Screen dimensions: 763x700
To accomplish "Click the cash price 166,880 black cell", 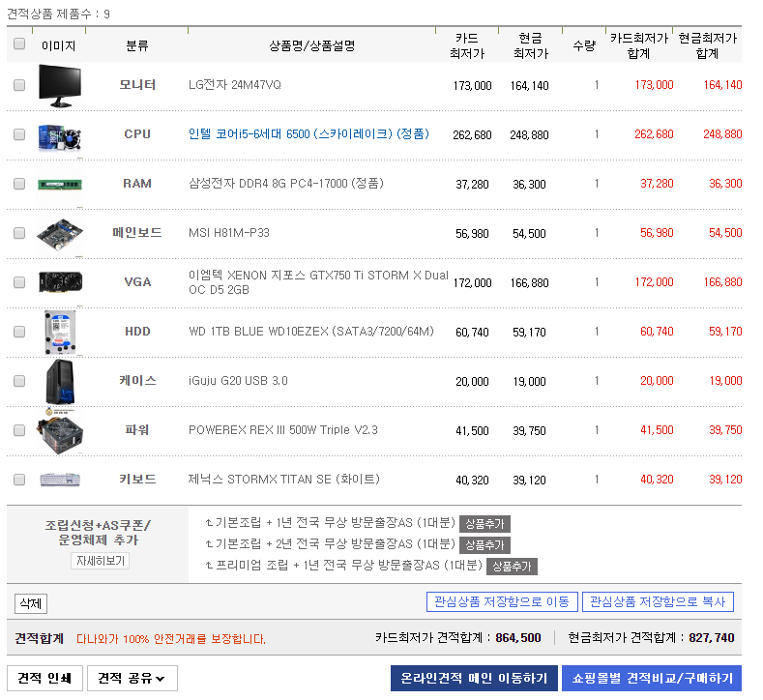I will coord(529,282).
